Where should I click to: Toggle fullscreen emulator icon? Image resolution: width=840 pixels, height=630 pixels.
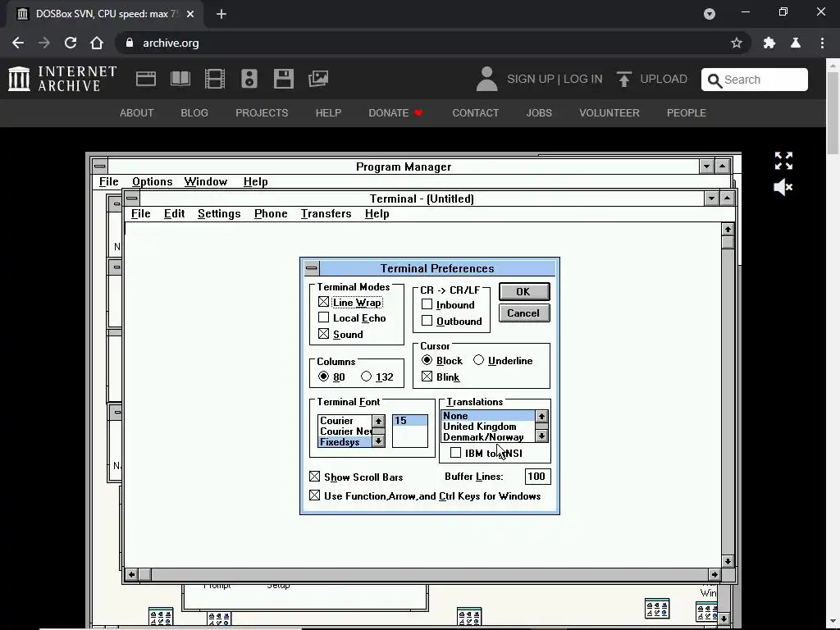tap(783, 161)
